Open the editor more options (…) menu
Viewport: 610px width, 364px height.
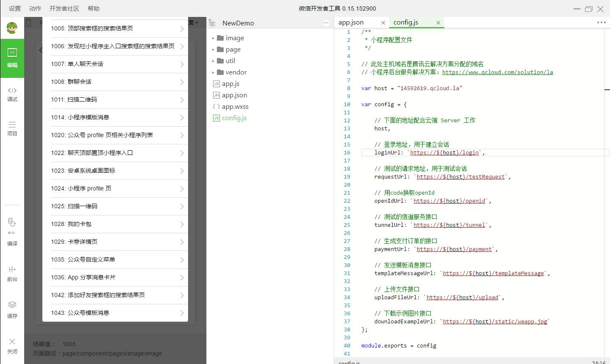point(601,22)
